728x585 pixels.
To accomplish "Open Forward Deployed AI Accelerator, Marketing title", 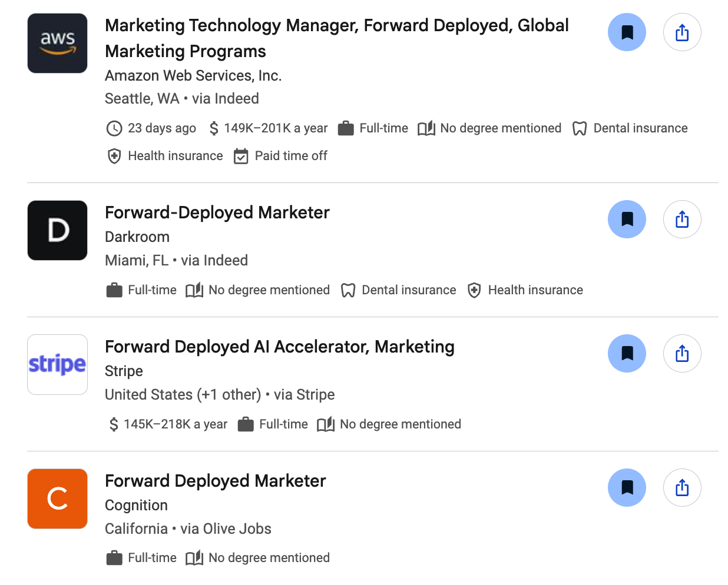I will pyautogui.click(x=280, y=347).
